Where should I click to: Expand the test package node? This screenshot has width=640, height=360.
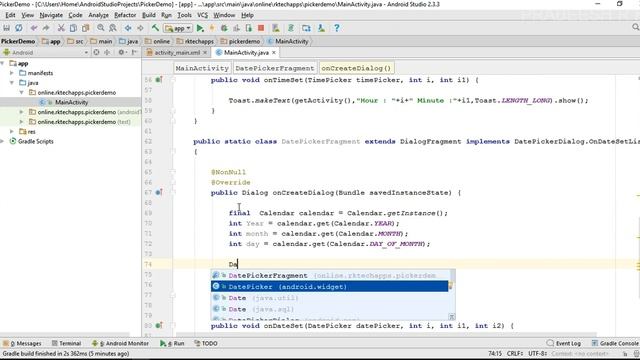tap(22, 122)
